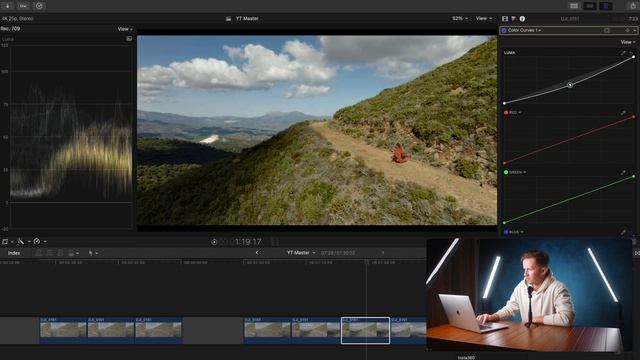This screenshot has height=360, width=640.
Task: Open the GREEN curve color dropdown
Action: [518, 172]
